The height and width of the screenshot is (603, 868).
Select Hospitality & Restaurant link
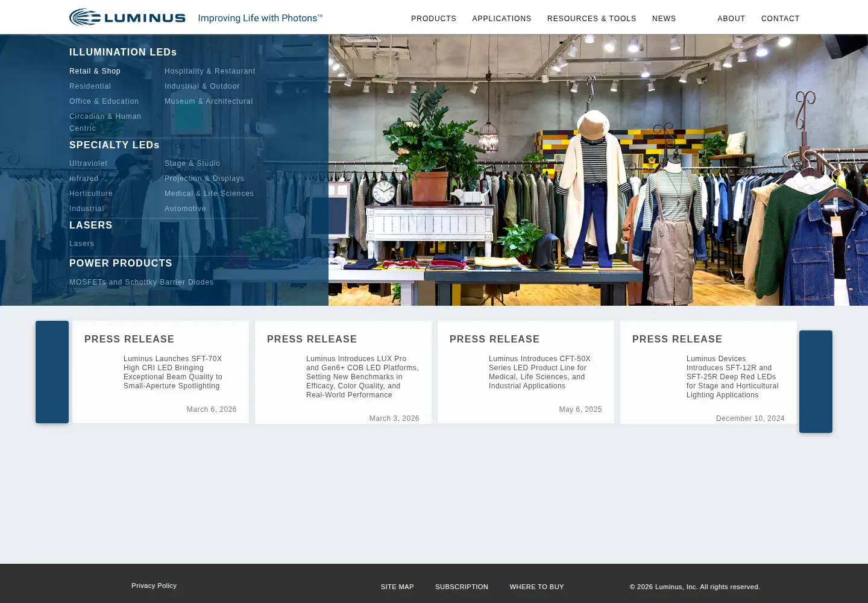click(x=210, y=71)
